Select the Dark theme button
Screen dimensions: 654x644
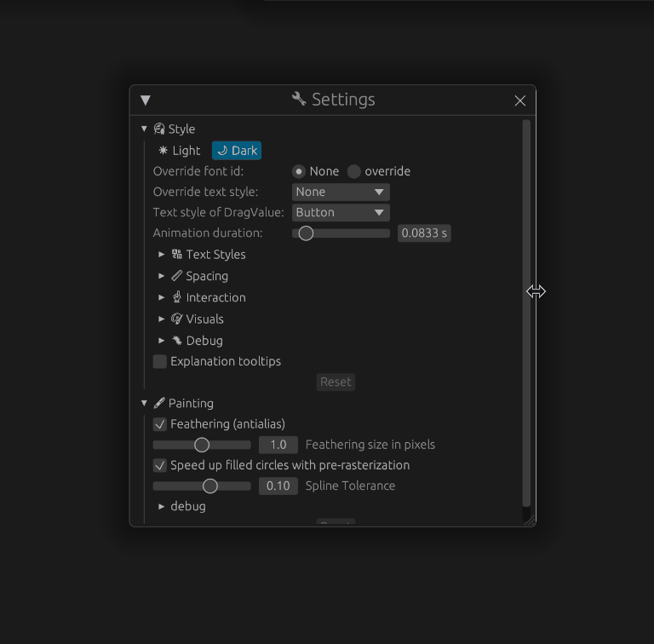237,151
